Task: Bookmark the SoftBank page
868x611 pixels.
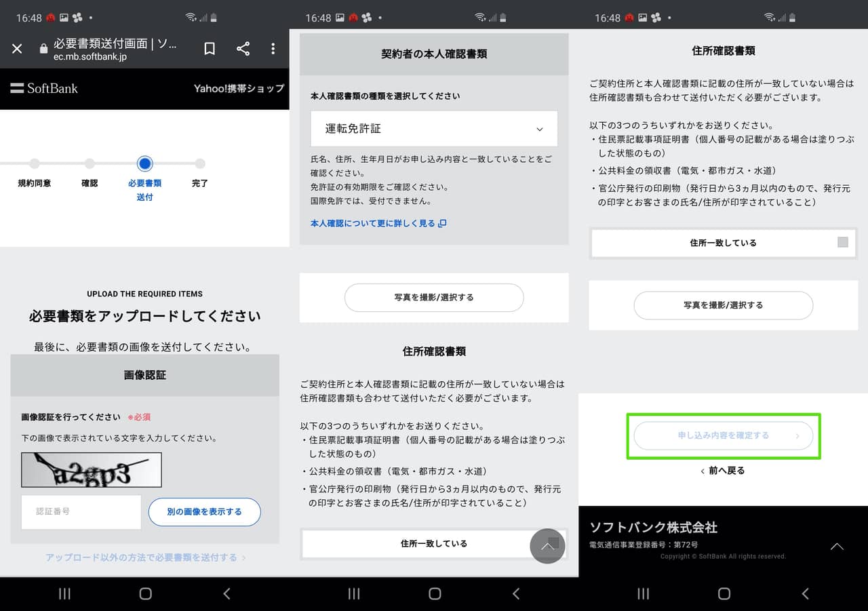Action: pyautogui.click(x=210, y=48)
